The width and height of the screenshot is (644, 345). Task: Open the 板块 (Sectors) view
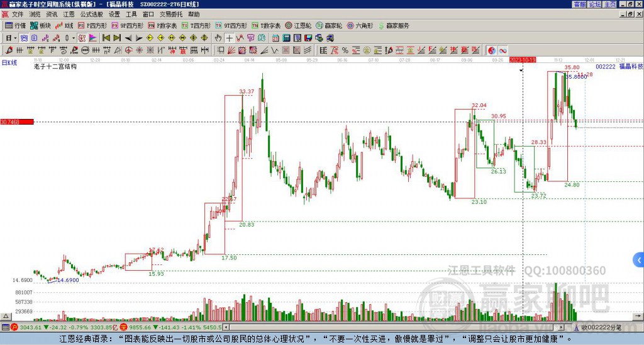click(x=40, y=26)
